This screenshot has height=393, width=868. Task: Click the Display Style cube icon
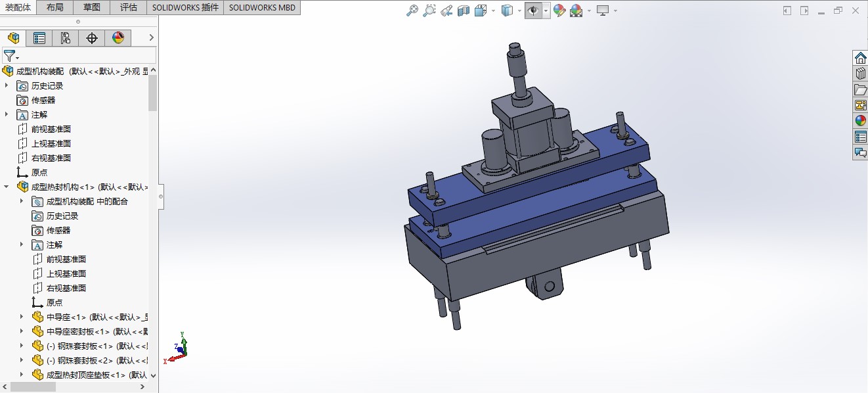(507, 11)
